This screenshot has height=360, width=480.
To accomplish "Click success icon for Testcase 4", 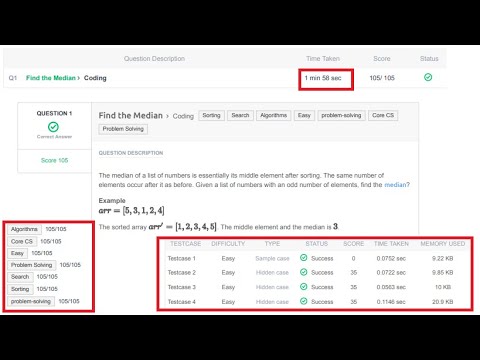I will coord(303,301).
